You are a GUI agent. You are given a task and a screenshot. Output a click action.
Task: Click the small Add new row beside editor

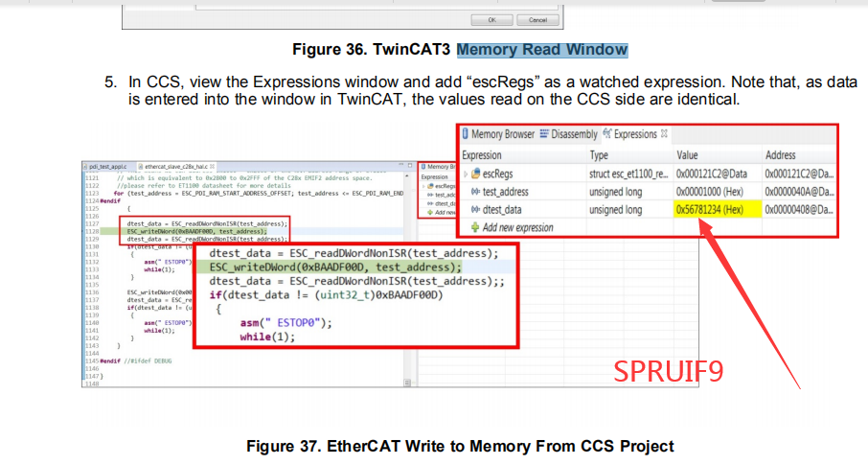(442, 212)
